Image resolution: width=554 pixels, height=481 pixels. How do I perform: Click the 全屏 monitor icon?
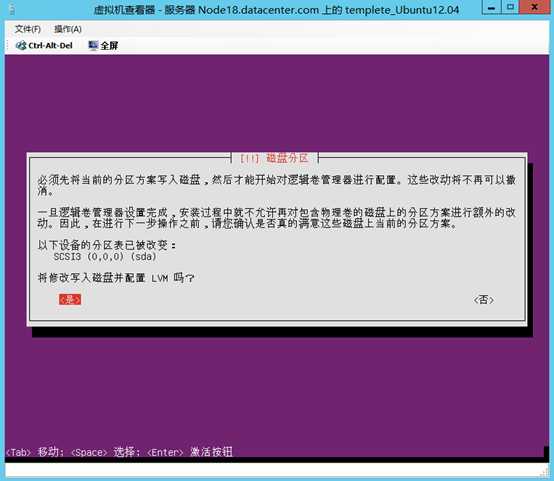coord(93,46)
